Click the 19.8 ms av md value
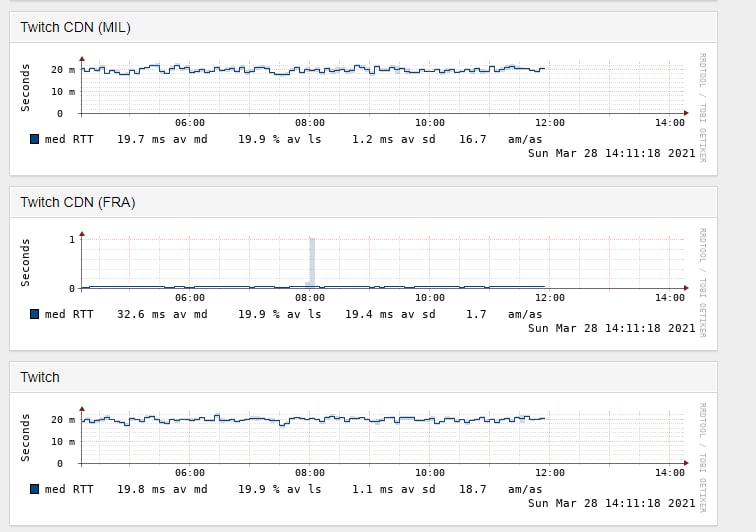The width and height of the screenshot is (756, 532). tap(162, 490)
